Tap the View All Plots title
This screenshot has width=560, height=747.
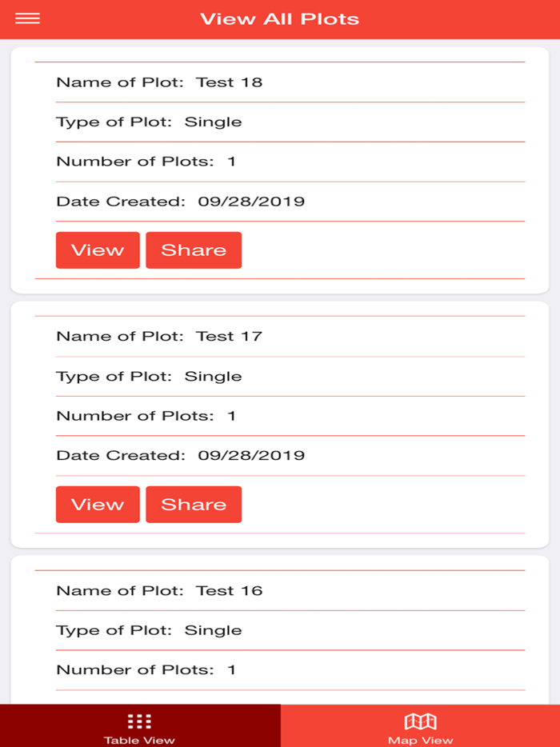pyautogui.click(x=279, y=19)
